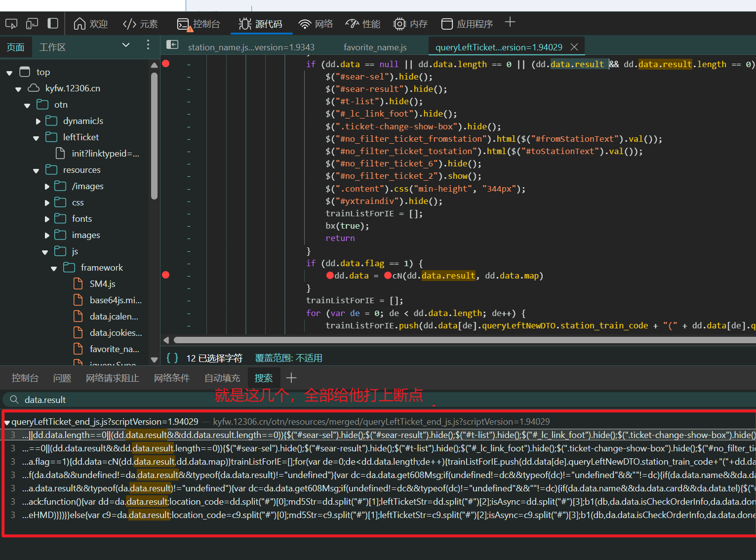Toggle inline breakpoint before cN call
The image size is (756, 560).
coord(388,276)
